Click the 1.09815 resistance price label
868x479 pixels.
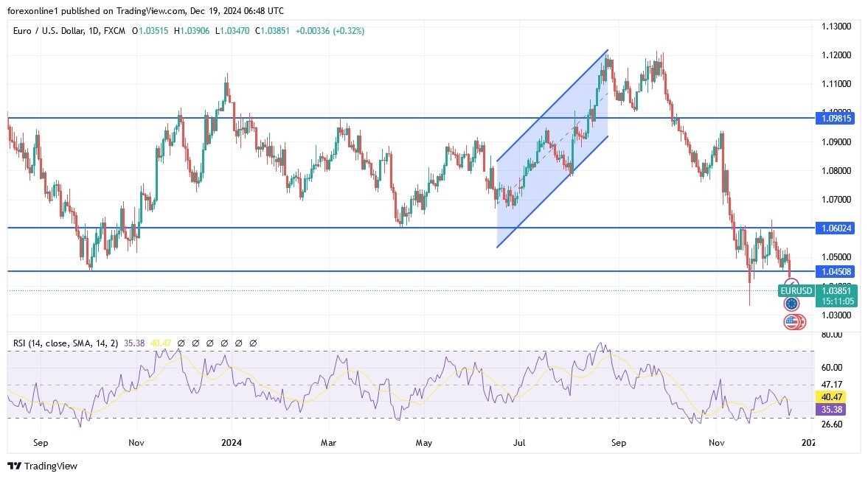coord(835,118)
